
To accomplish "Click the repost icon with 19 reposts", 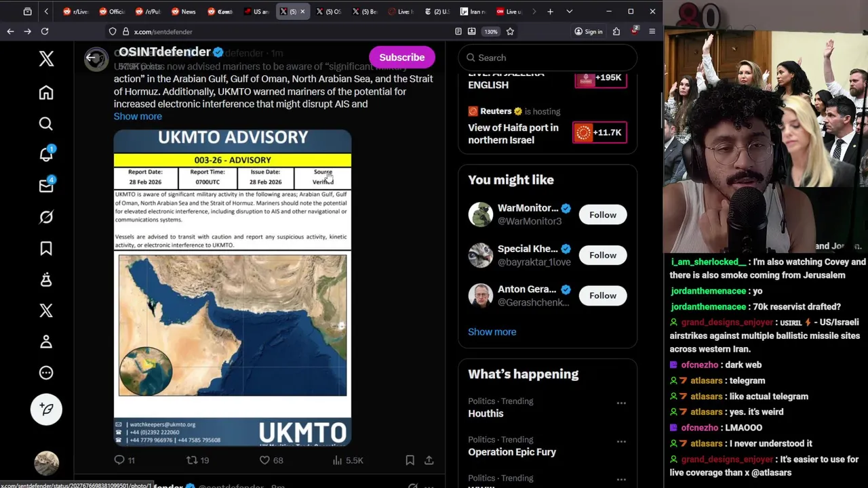I will click(x=198, y=460).
